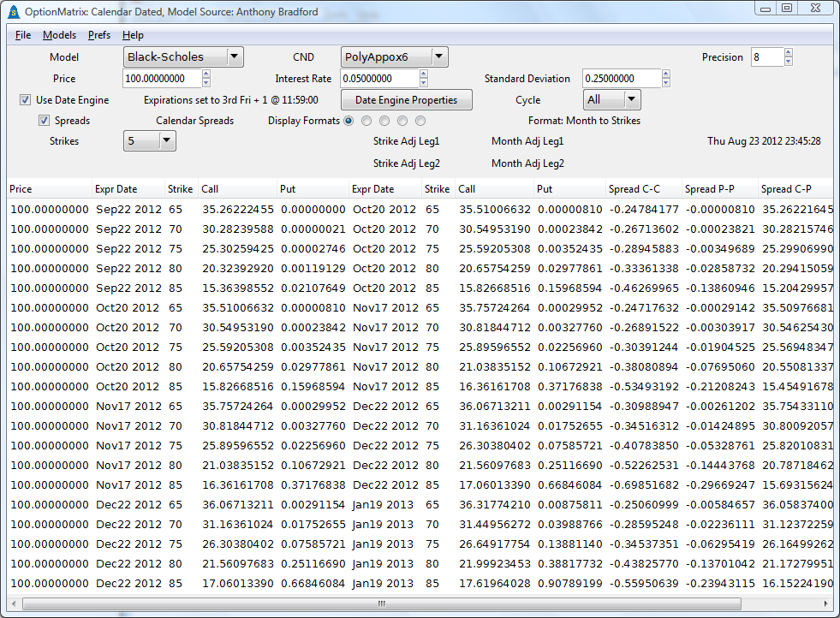This screenshot has height=618, width=840.
Task: Uncheck the Spreads checkbox
Action: coord(44,120)
